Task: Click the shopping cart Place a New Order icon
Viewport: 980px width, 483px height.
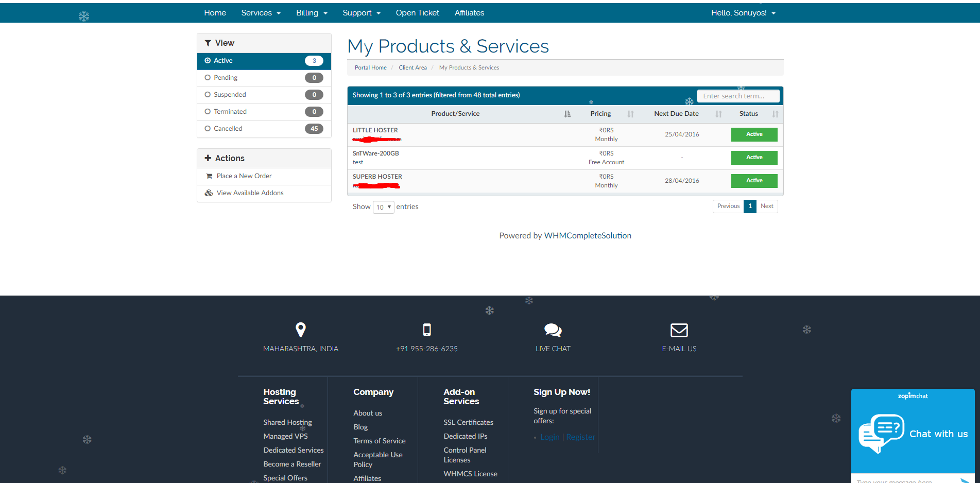Action: (x=209, y=176)
